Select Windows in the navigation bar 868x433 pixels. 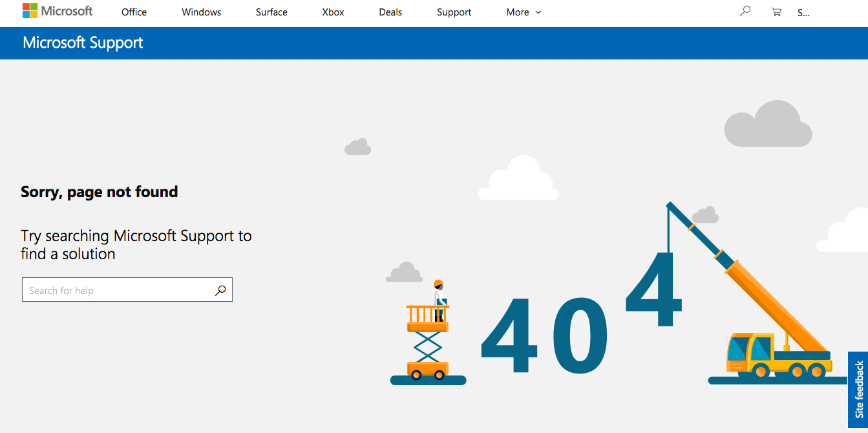point(201,12)
